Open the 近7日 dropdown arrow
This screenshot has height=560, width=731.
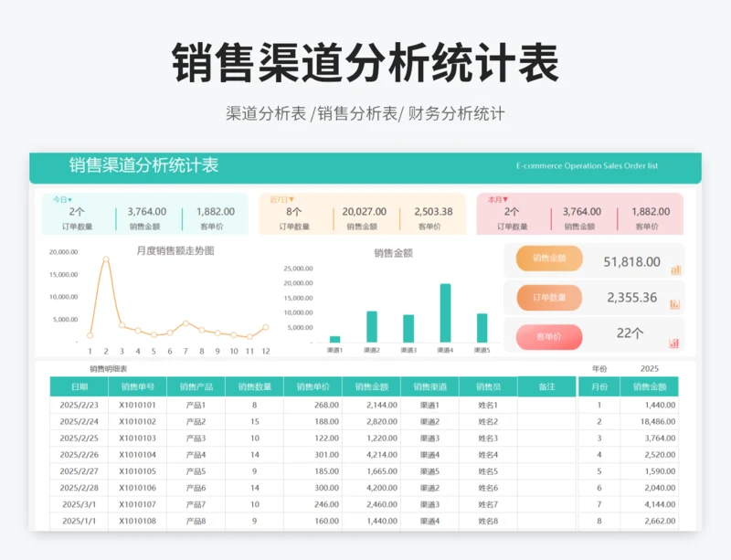tap(291, 199)
